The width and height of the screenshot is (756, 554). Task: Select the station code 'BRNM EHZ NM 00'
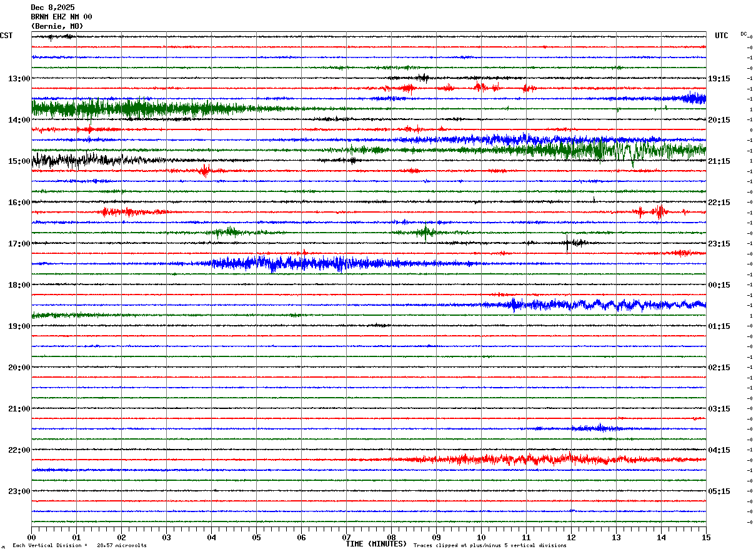(x=61, y=17)
